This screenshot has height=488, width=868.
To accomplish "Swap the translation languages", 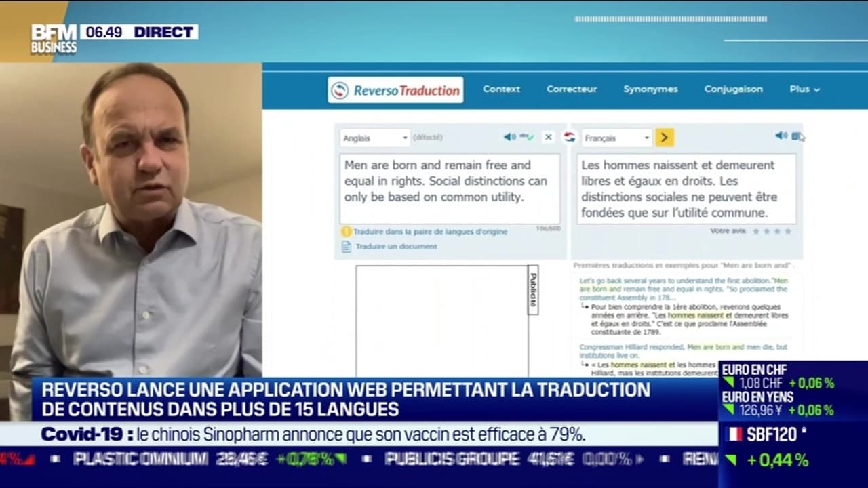I will 570,137.
